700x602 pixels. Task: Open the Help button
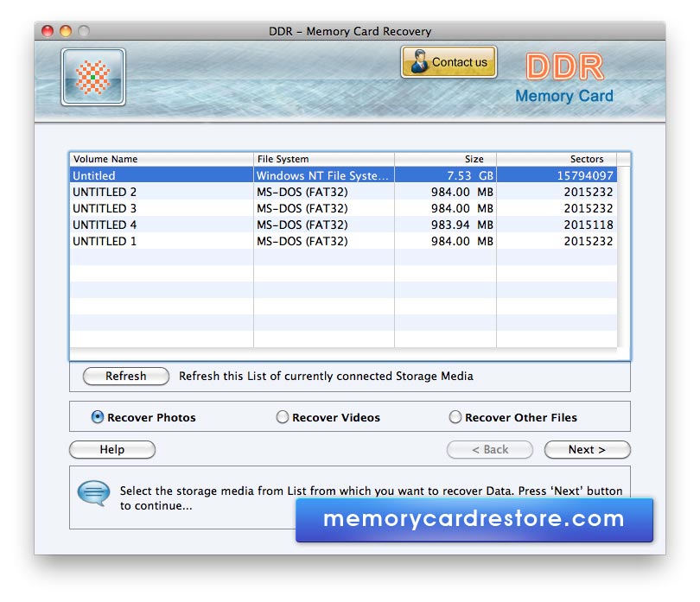tap(112, 449)
